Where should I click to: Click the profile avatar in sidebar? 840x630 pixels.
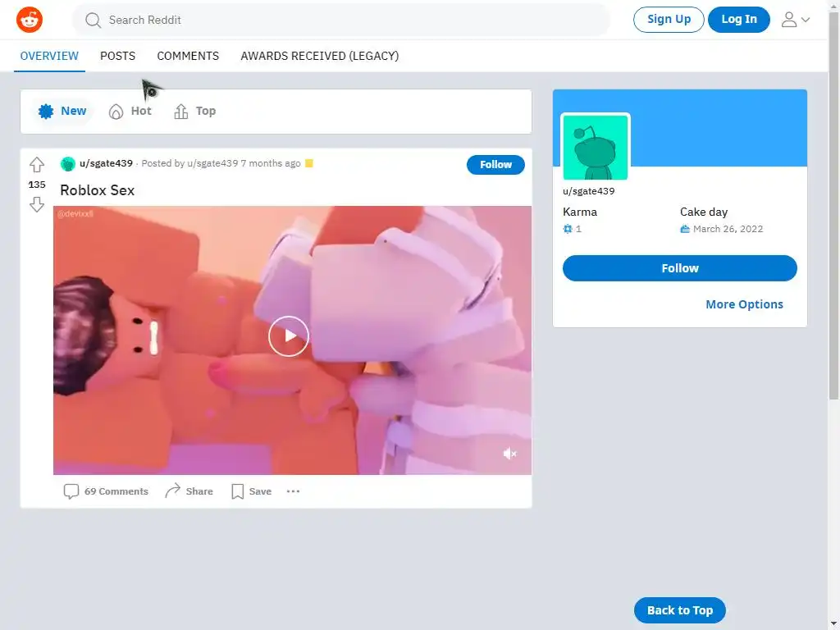coord(596,148)
